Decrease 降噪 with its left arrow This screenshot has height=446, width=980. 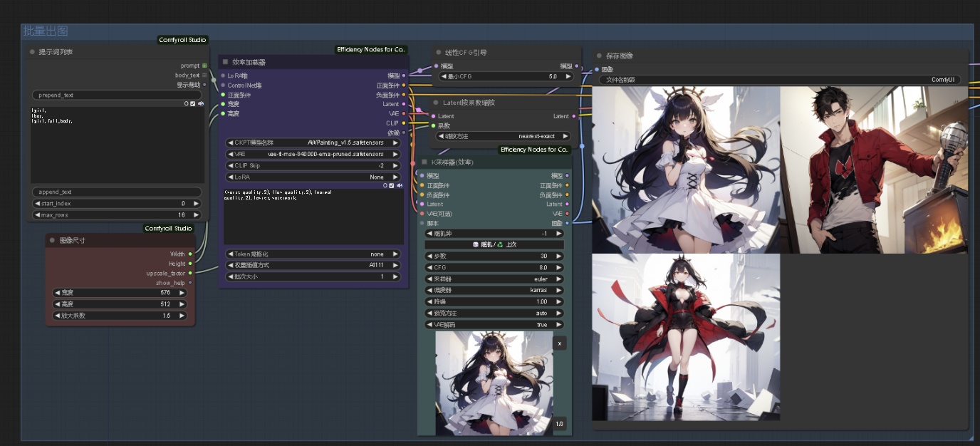tap(429, 301)
